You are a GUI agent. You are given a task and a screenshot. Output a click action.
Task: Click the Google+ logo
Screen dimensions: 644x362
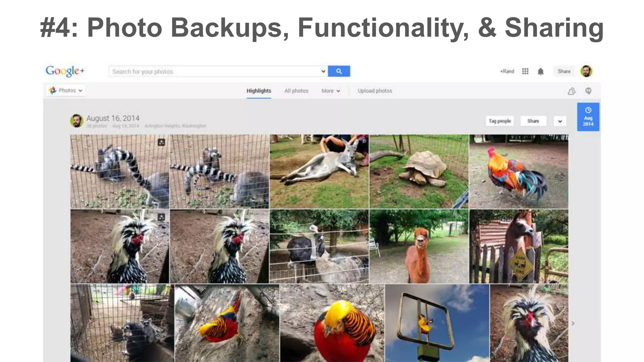[65, 71]
